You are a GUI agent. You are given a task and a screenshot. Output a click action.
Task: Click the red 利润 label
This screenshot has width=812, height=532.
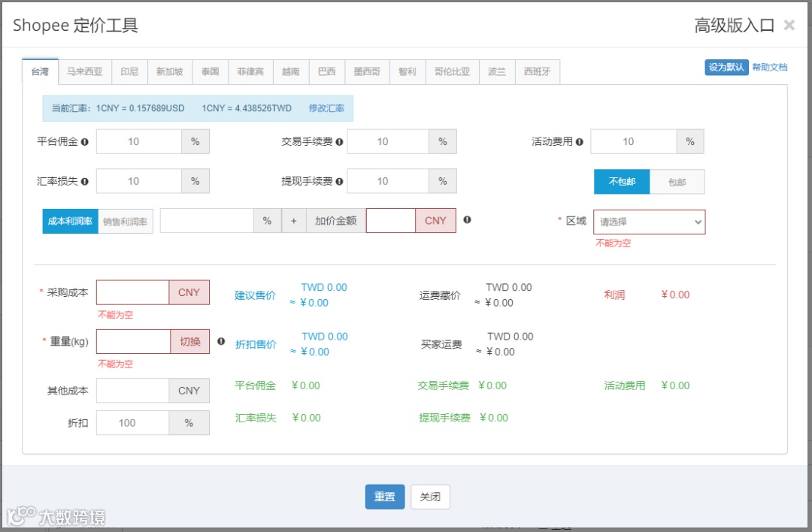click(614, 295)
